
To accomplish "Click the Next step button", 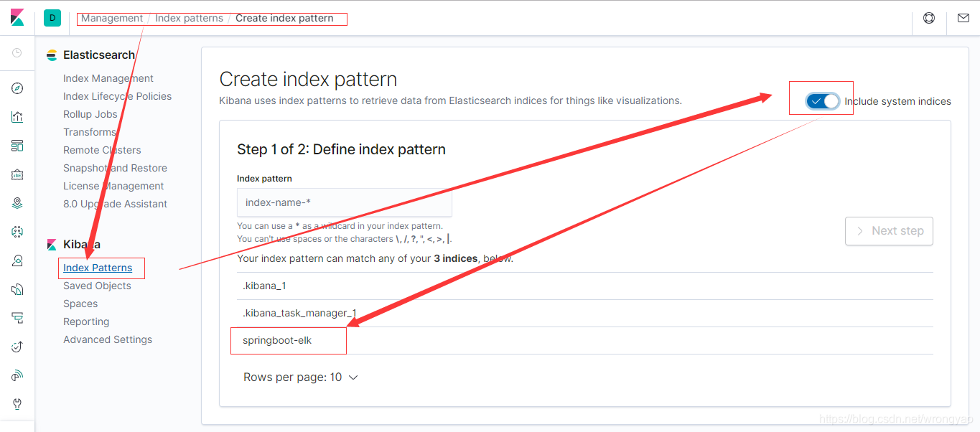I will point(889,231).
